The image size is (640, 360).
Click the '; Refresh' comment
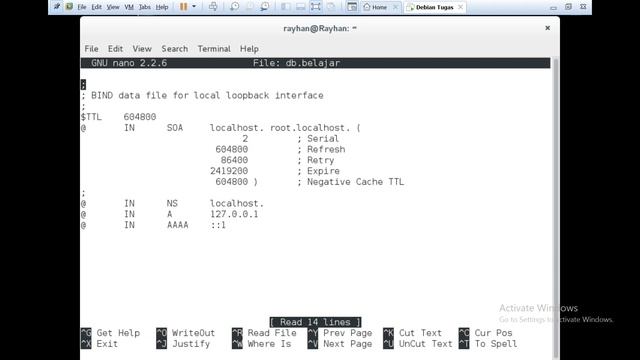coord(321,149)
